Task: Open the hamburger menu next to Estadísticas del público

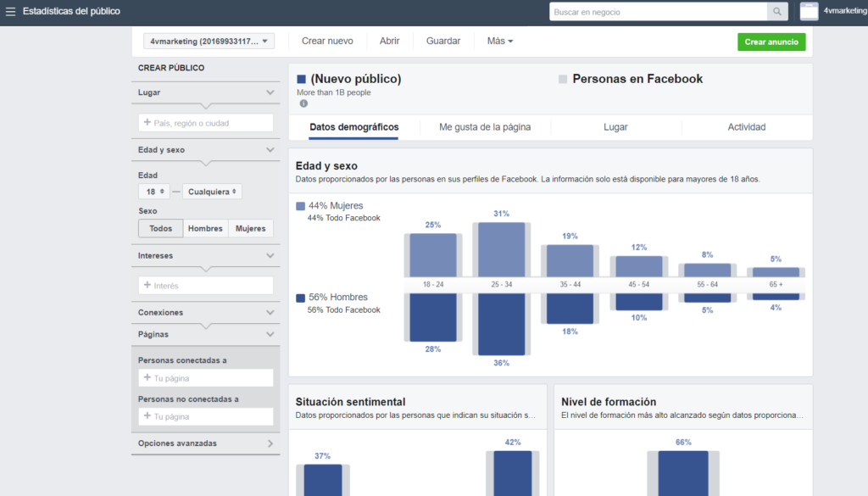Action: tap(11, 12)
